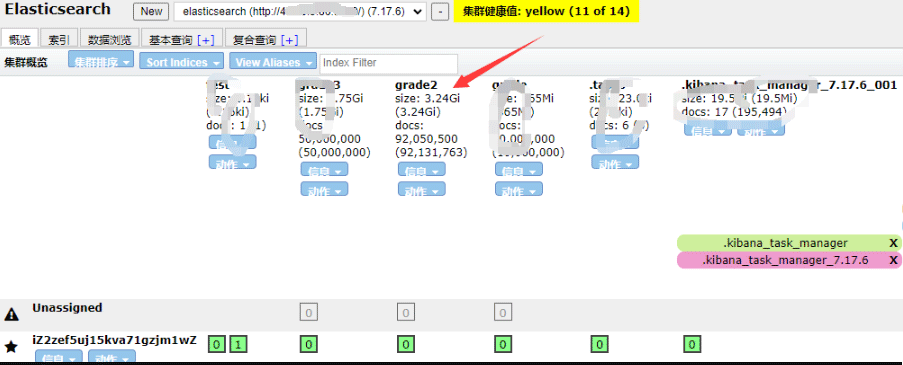Select unassigned shard 0 in the 10,000,000 docs column
The height and width of the screenshot is (365, 903).
point(503,313)
